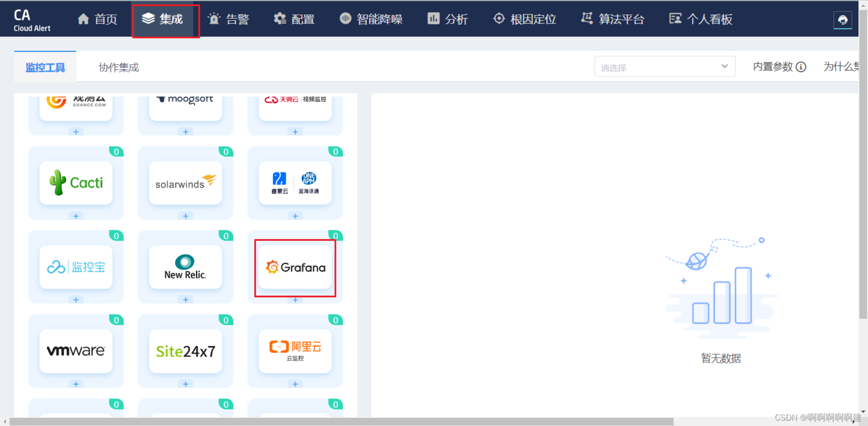
Task: Add a solarwinds integration with plus button
Action: [185, 216]
